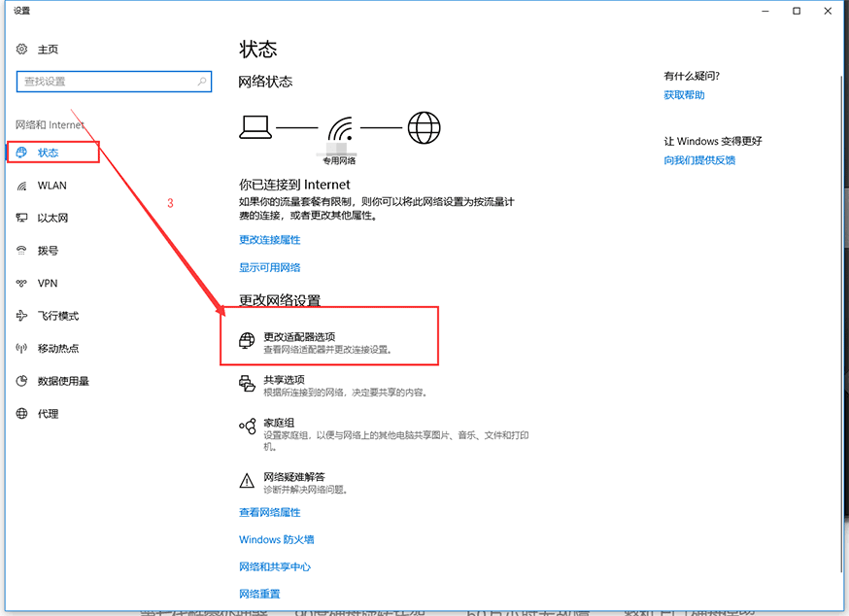Click the search magnifier icon
Screen dimensions: 849x616
tap(203, 82)
